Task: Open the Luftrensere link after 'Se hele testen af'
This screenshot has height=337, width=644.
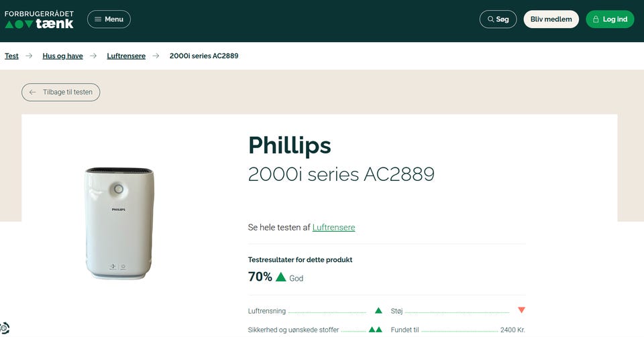Action: click(x=333, y=228)
